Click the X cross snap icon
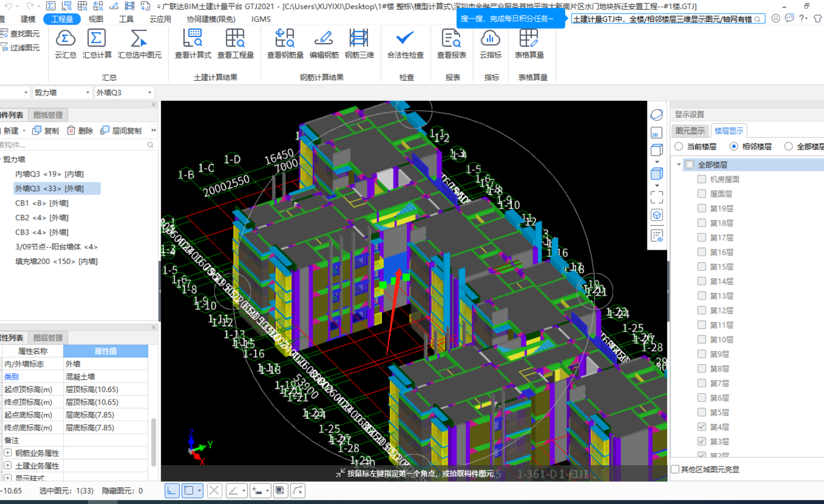 (x=214, y=491)
